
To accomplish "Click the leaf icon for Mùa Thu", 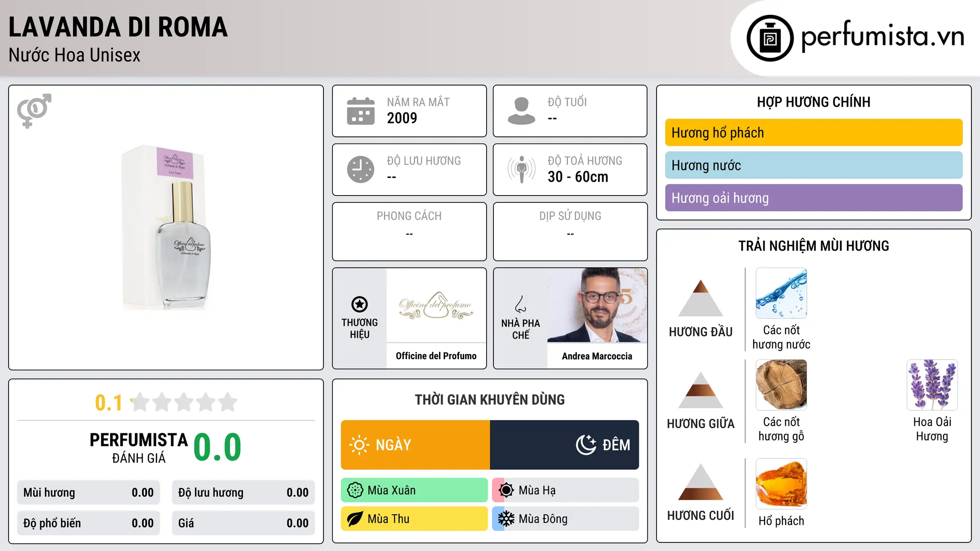I will pos(355,519).
